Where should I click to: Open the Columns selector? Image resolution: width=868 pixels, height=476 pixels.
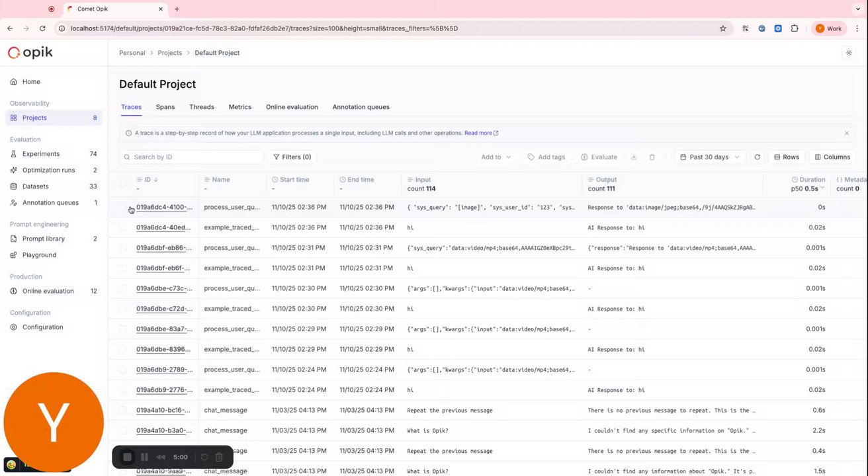pyautogui.click(x=832, y=157)
